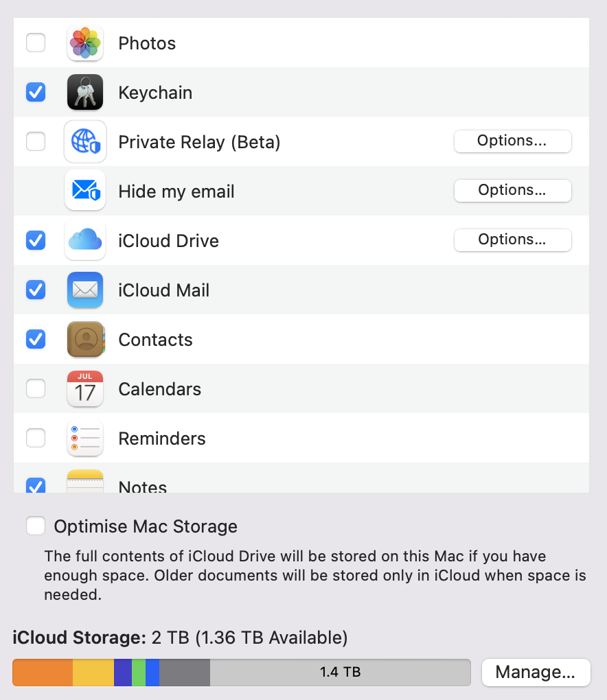
Task: Click the Contacts book icon
Action: [85, 339]
